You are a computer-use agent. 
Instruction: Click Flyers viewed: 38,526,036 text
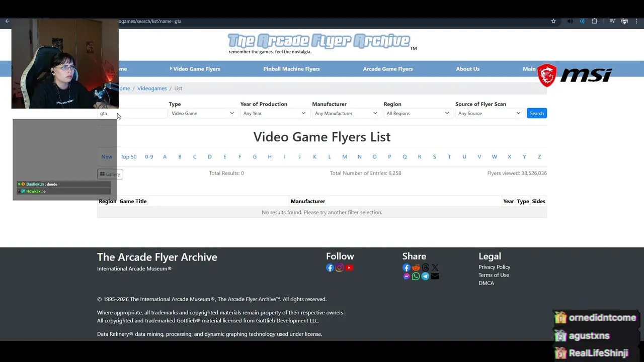point(517,173)
